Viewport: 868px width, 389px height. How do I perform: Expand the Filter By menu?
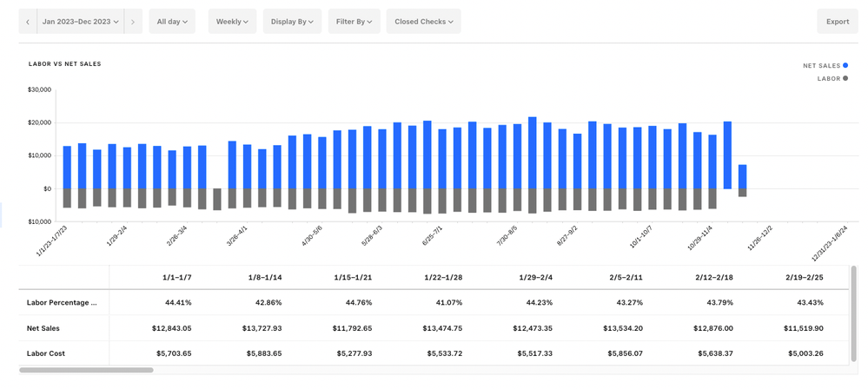(x=354, y=22)
